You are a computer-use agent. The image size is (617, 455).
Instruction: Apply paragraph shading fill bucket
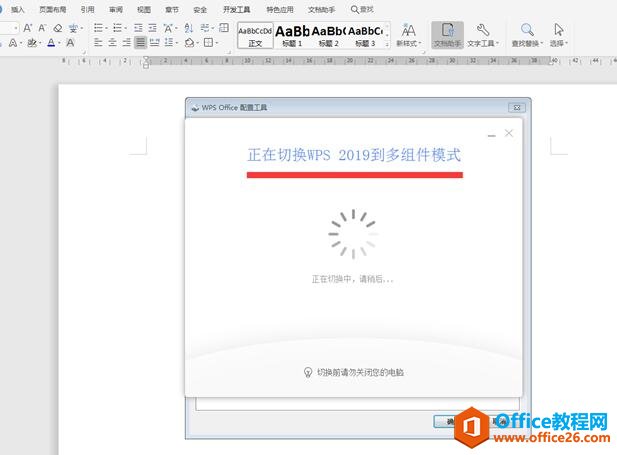coord(189,43)
